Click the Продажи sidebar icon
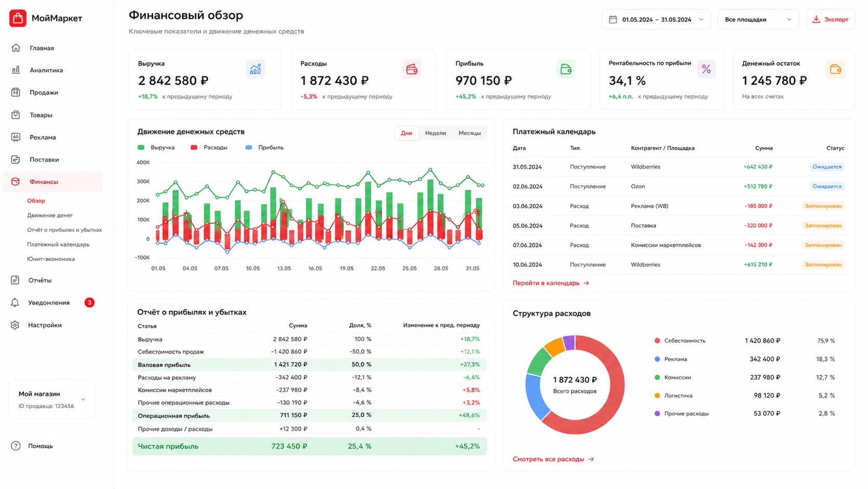 point(16,92)
